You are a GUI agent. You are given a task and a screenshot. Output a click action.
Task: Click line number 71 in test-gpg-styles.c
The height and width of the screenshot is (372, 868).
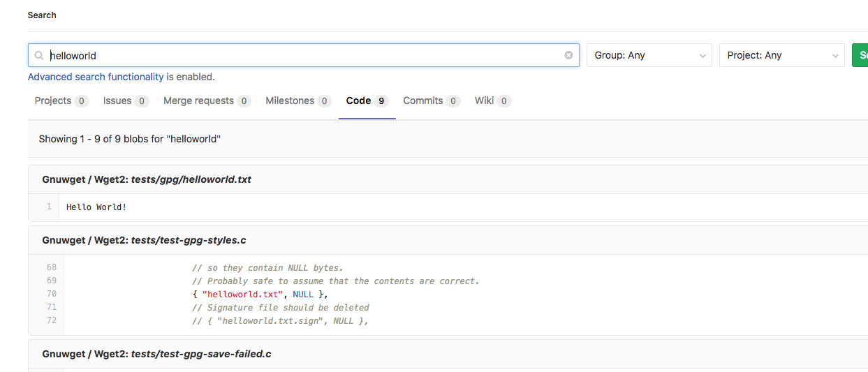pyautogui.click(x=52, y=307)
